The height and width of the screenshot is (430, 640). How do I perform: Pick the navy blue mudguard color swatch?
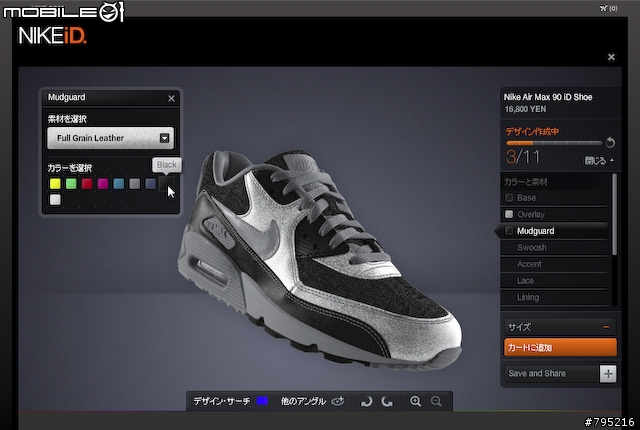(151, 184)
